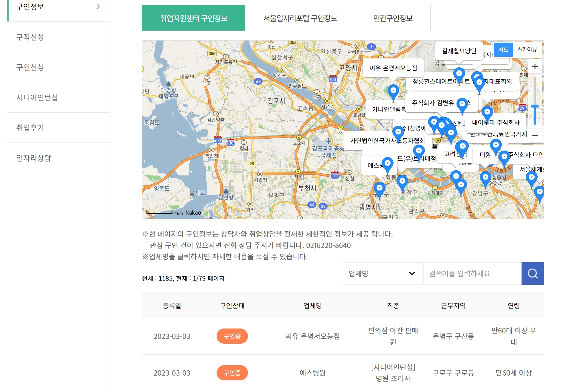Open 시니어인턴십 sidebar menu
The height and width of the screenshot is (392, 566).
pyautogui.click(x=59, y=97)
